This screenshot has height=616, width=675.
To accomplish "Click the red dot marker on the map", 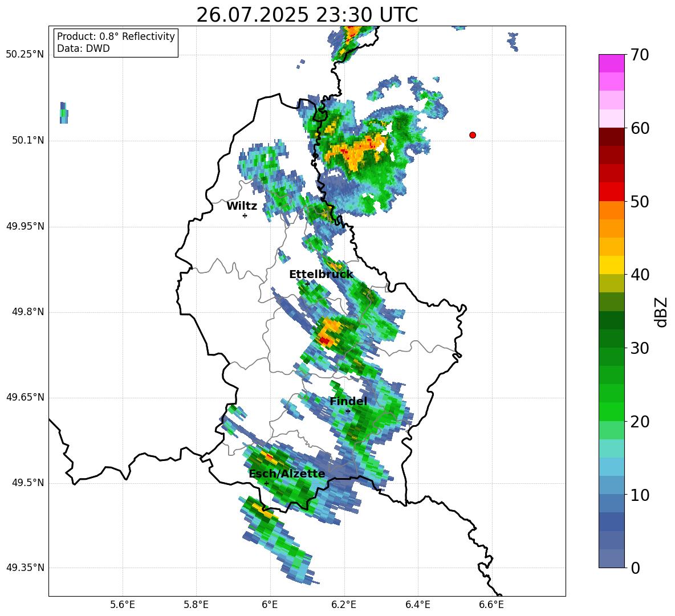I will click(472, 135).
